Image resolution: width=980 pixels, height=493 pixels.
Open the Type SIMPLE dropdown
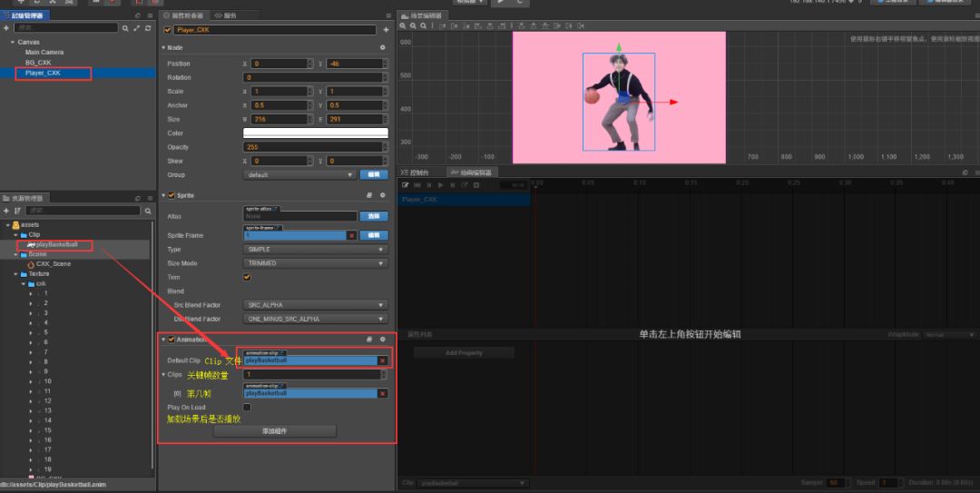pyautogui.click(x=315, y=249)
